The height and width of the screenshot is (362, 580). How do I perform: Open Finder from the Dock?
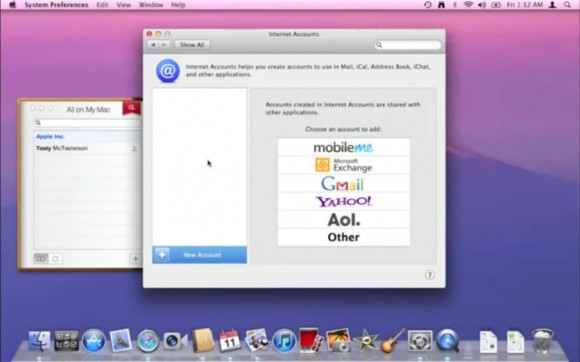39,341
